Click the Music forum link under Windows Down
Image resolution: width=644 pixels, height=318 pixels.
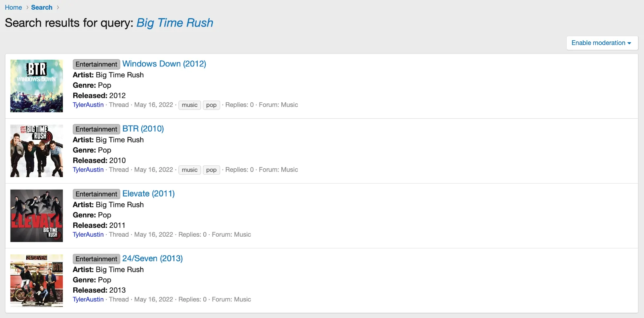(290, 105)
